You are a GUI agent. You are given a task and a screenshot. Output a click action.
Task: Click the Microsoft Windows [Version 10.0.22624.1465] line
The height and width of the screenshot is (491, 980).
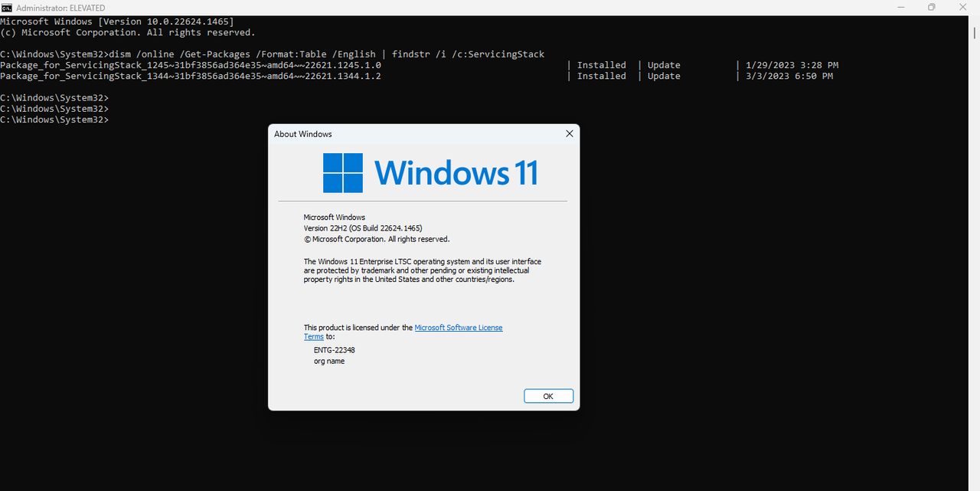(x=117, y=21)
